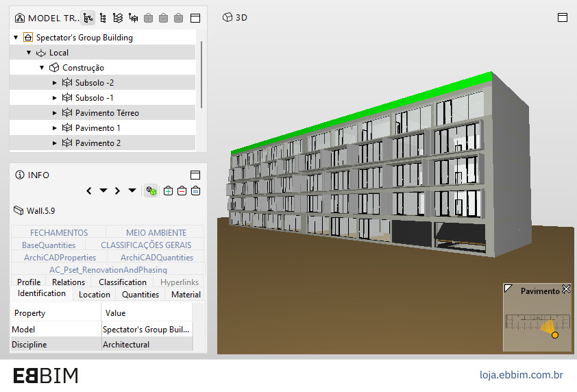The height and width of the screenshot is (392, 577).
Task: Switch to the Relations tab
Action: [x=69, y=282]
